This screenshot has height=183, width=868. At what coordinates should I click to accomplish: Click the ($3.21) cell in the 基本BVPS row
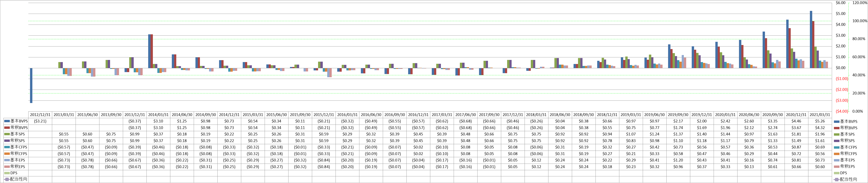tap(40, 121)
